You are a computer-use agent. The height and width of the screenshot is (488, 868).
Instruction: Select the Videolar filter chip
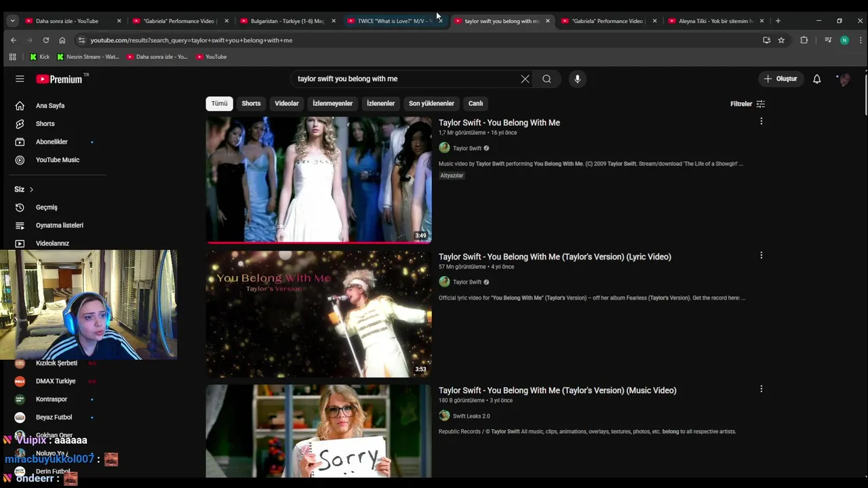point(287,104)
